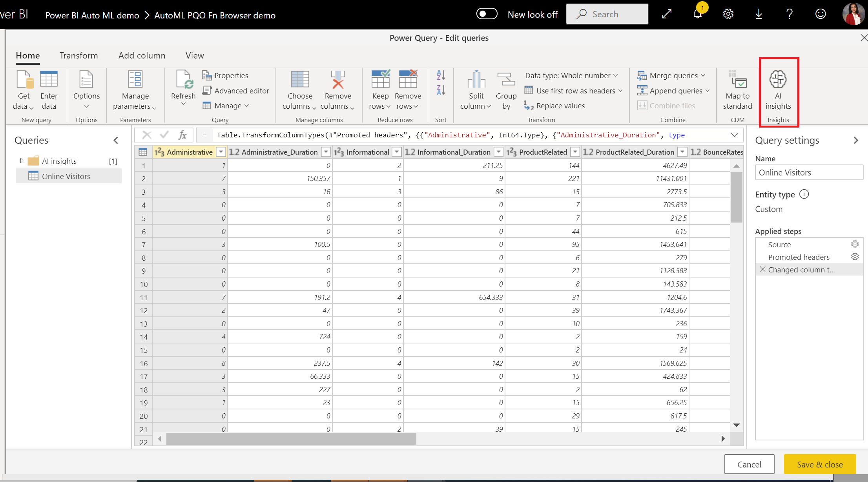The width and height of the screenshot is (868, 482).
Task: Open Use first row as headers dropdown
Action: [x=573, y=91]
